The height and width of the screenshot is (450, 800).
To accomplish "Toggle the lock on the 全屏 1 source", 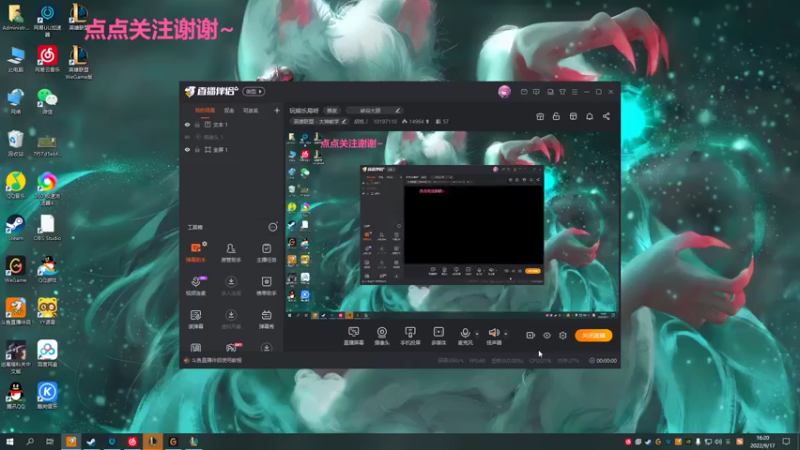I will point(197,149).
